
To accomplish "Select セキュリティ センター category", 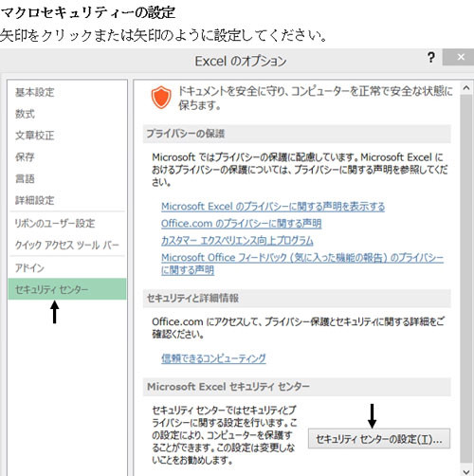I will (x=66, y=289).
